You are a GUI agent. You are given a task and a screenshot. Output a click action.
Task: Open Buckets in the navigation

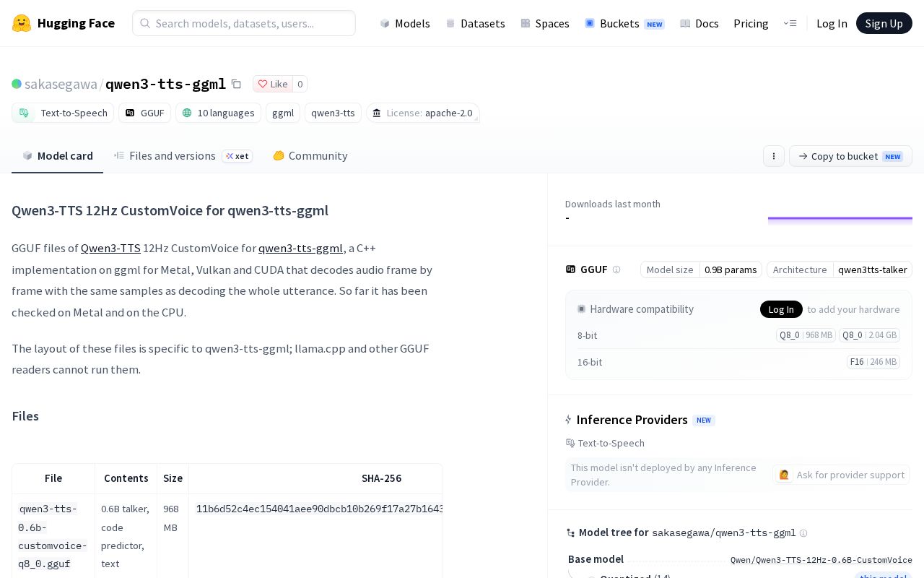[x=624, y=23]
